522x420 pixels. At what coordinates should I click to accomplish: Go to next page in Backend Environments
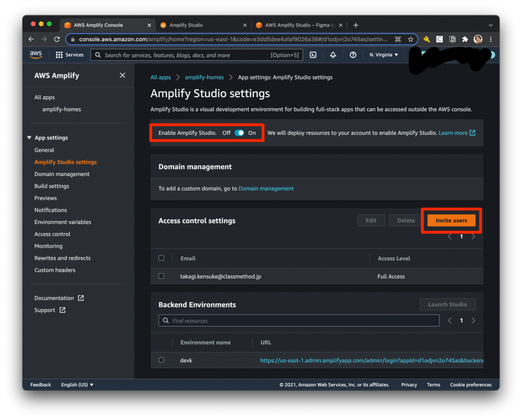tap(474, 321)
